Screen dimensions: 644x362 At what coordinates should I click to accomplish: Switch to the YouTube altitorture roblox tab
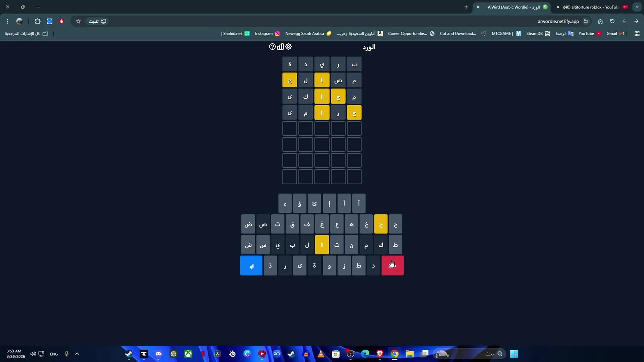pyautogui.click(x=594, y=7)
